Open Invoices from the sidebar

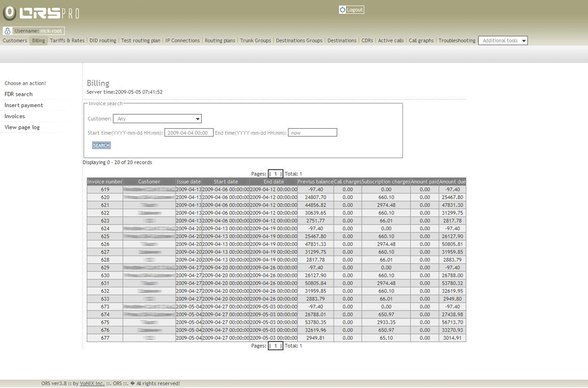[x=15, y=117]
